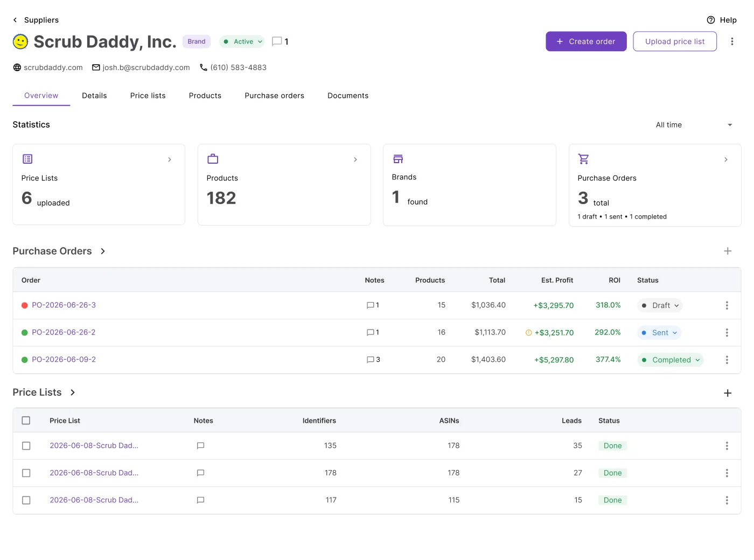
Task: Click the notes icon in first price list row
Action: (x=200, y=446)
